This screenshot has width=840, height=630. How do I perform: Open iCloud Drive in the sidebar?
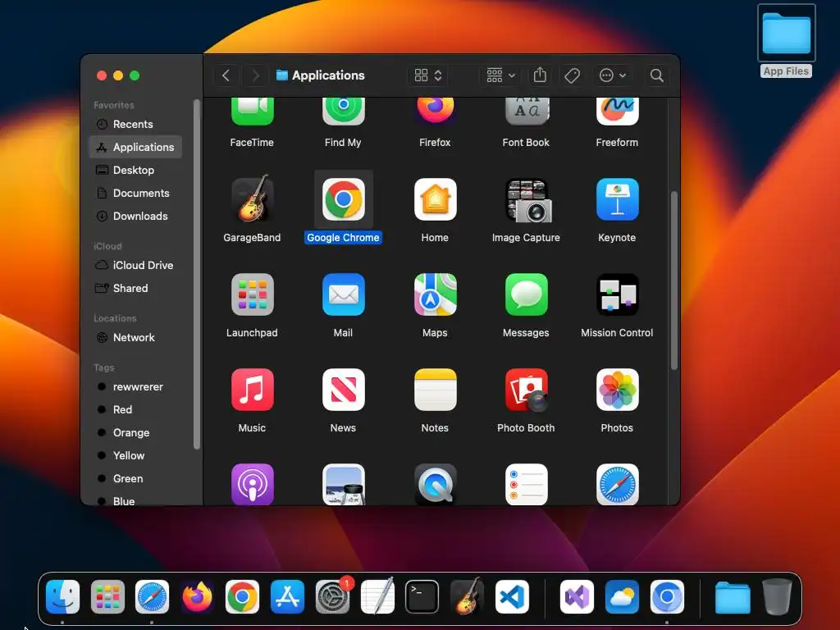135,266
